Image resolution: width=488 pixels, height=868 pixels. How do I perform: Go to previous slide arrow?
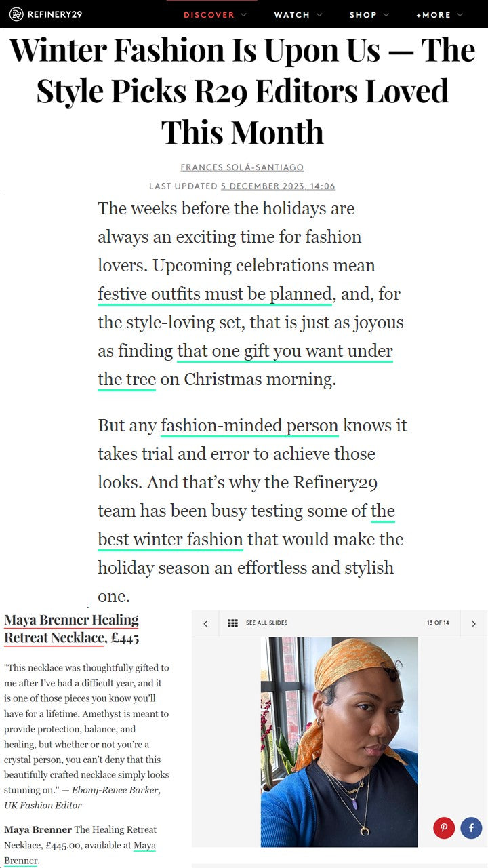[x=205, y=623]
